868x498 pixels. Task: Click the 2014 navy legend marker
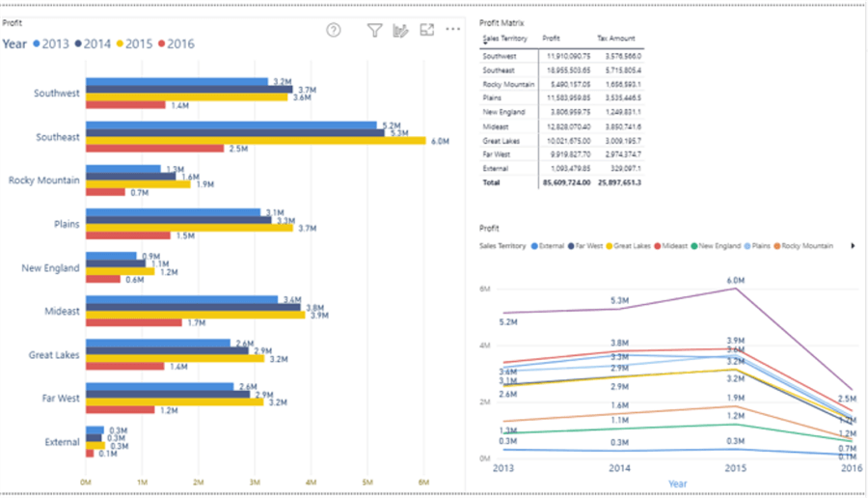(x=78, y=43)
